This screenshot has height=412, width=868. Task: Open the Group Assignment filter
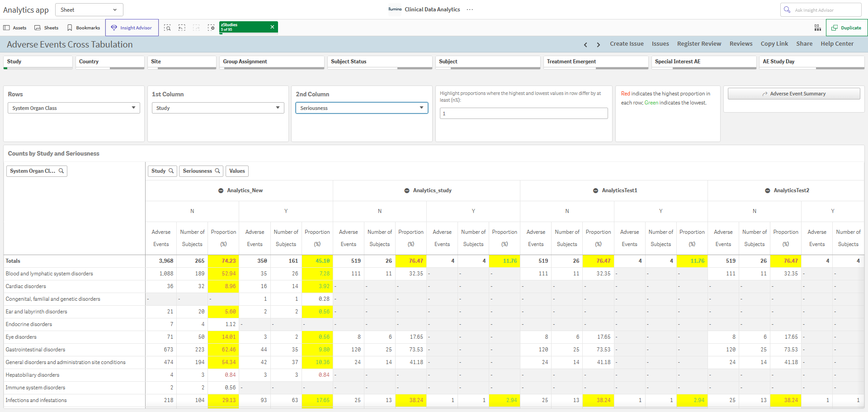click(272, 62)
